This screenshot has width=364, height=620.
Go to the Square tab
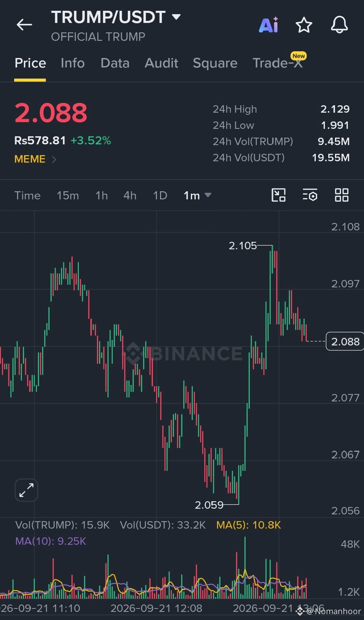click(x=215, y=63)
